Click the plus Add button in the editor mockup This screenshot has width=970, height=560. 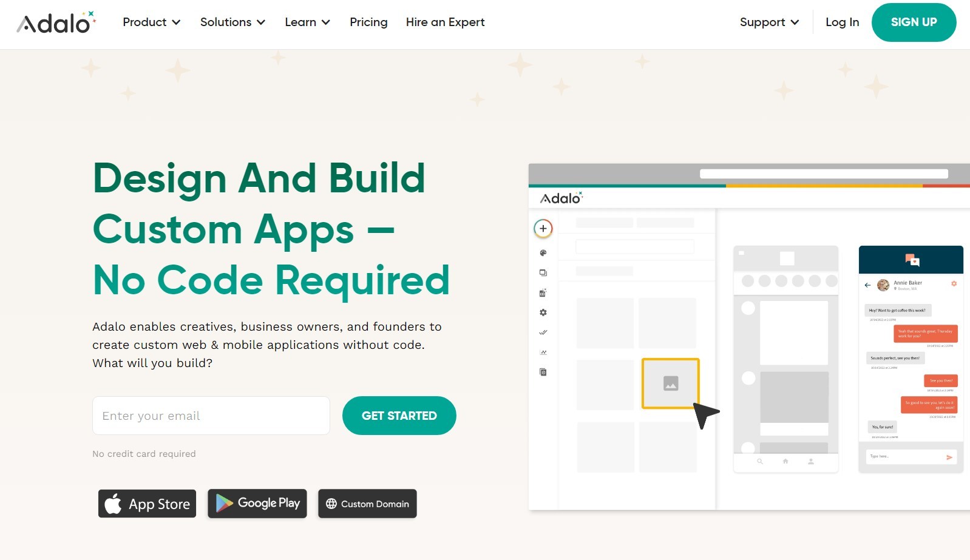543,229
